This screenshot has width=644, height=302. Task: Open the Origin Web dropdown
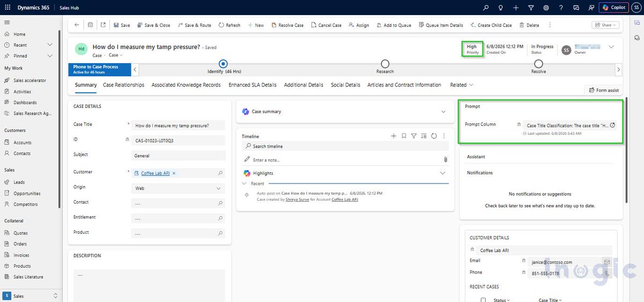pyautogui.click(x=178, y=188)
